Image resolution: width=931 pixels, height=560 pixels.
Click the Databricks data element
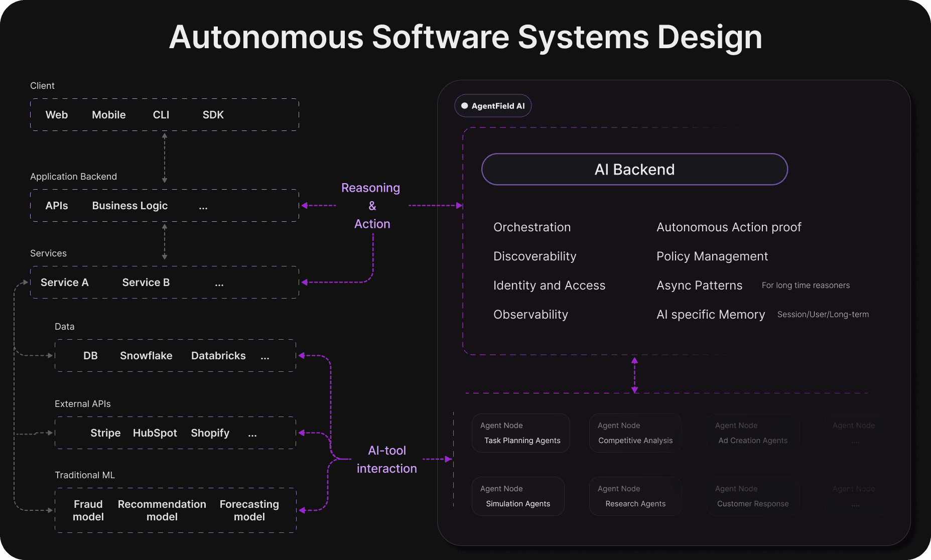pos(218,355)
